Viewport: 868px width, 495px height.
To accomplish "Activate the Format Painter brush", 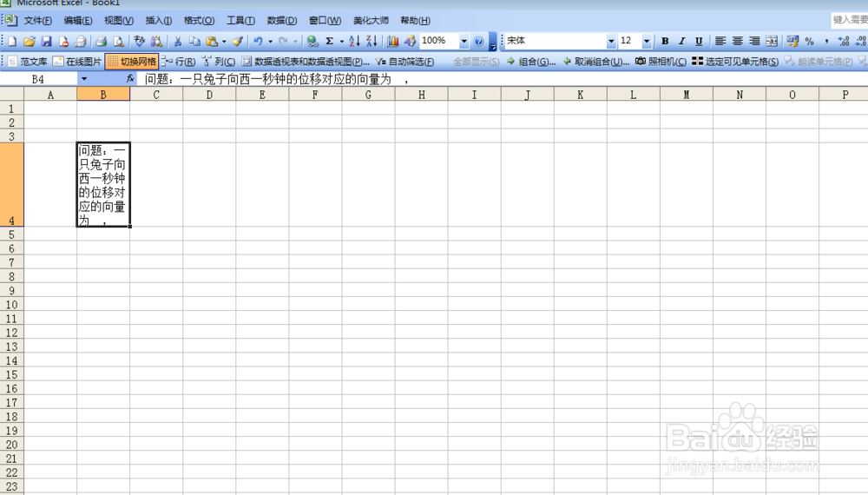I will coord(238,41).
